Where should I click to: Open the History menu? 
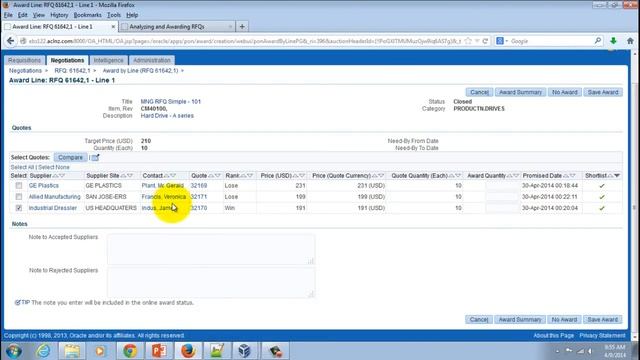(x=59, y=15)
